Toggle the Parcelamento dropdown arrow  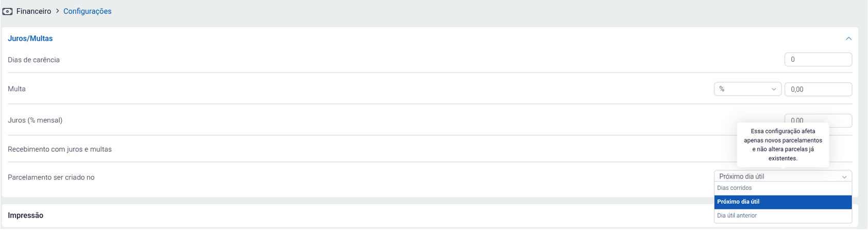pyautogui.click(x=844, y=177)
